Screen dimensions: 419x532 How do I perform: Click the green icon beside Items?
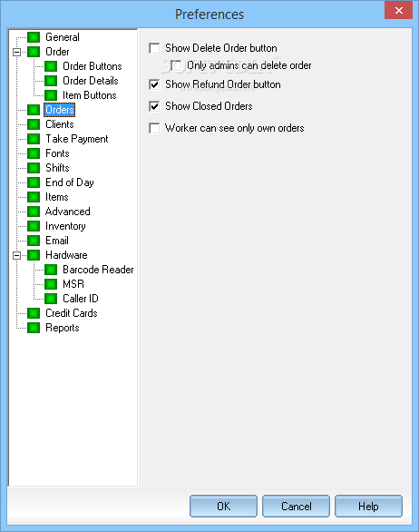coord(34,197)
